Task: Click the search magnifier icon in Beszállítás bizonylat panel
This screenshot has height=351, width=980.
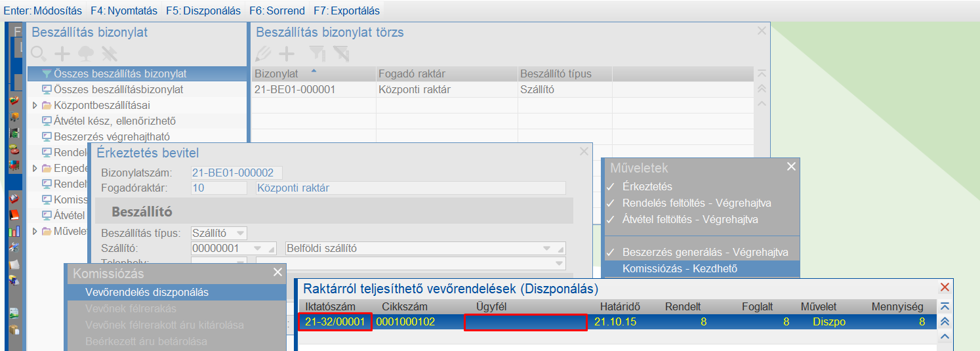Action: coord(39,54)
